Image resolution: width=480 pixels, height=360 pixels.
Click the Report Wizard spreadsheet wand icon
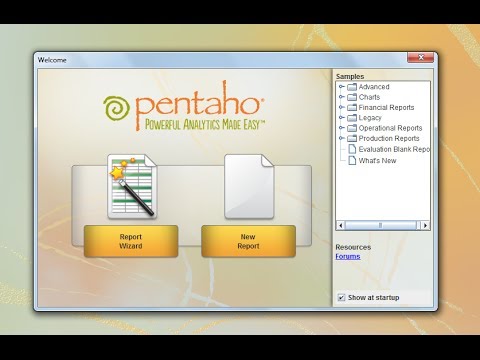tap(132, 186)
